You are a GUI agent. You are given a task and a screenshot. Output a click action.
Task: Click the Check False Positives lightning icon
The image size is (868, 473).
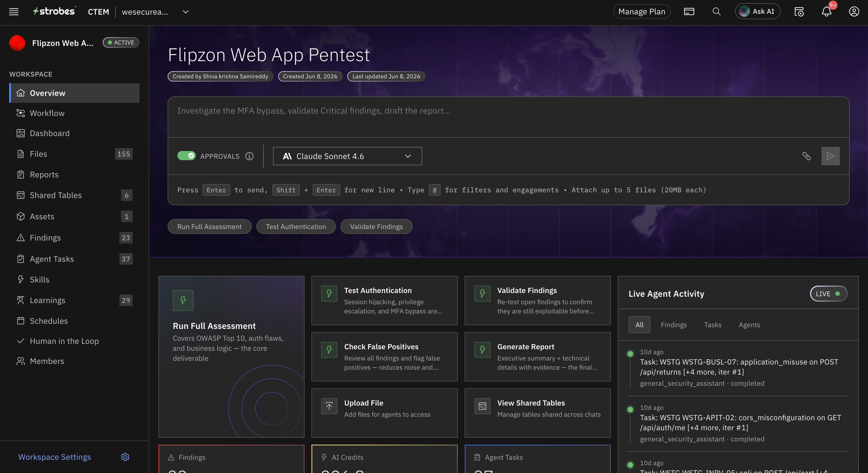tap(329, 350)
